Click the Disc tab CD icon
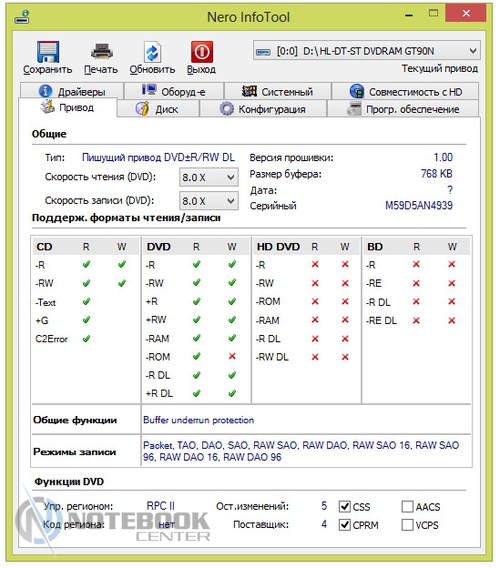Screen dimensions: 500x568 (x=142, y=109)
